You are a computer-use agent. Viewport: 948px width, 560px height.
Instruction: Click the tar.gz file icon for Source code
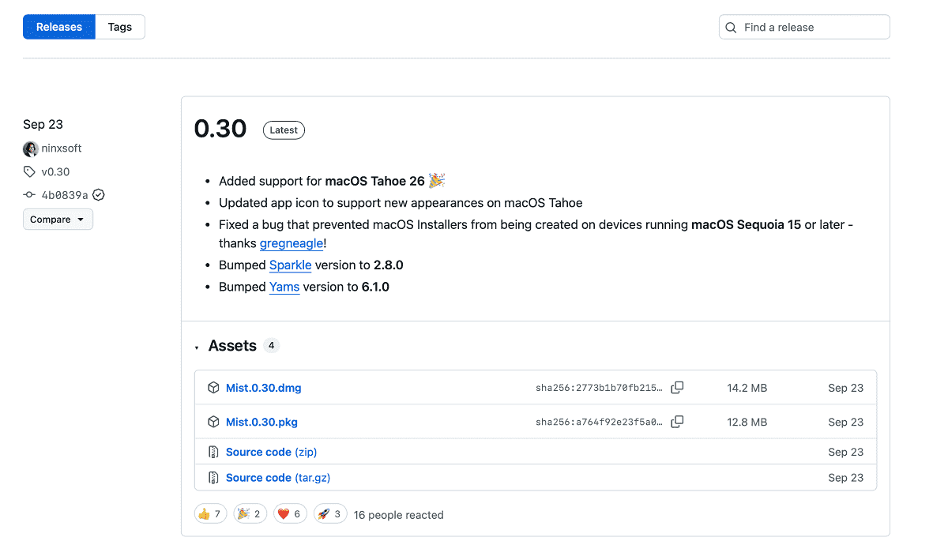pos(213,478)
